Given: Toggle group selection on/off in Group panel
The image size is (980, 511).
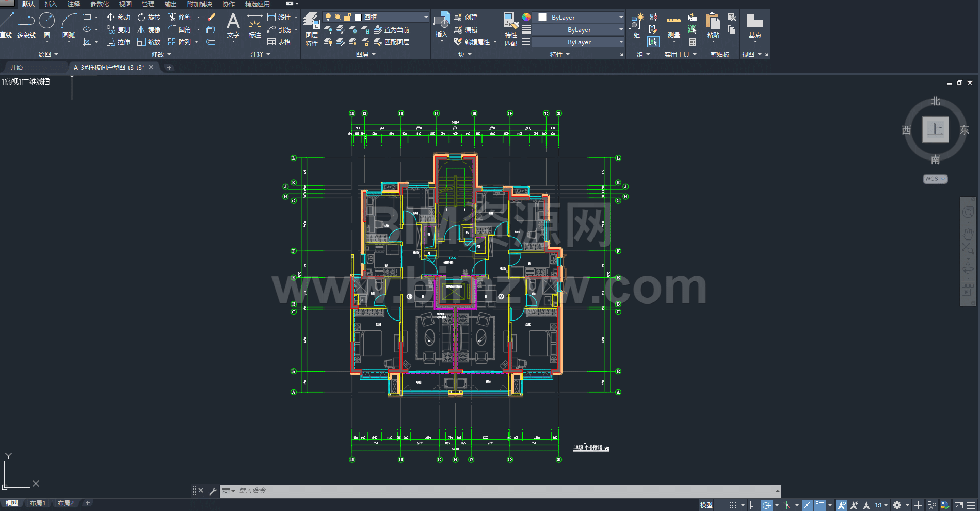Looking at the screenshot, I should pyautogui.click(x=653, y=42).
